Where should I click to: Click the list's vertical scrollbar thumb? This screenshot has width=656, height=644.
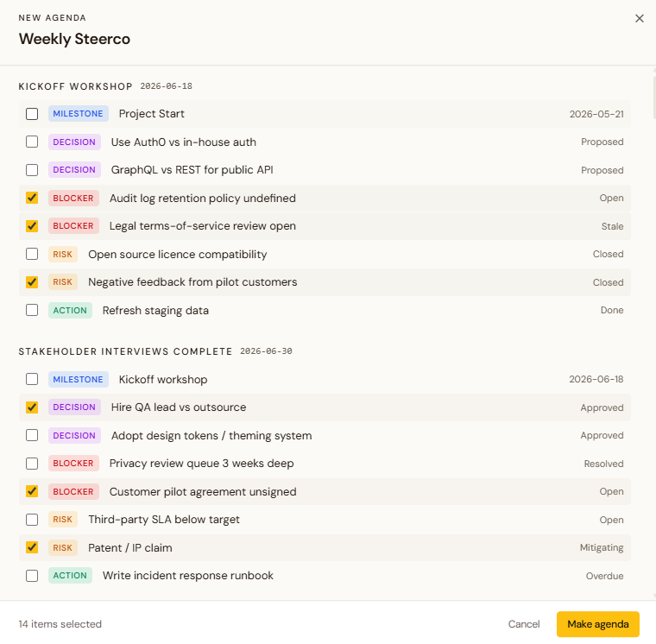coord(654,98)
